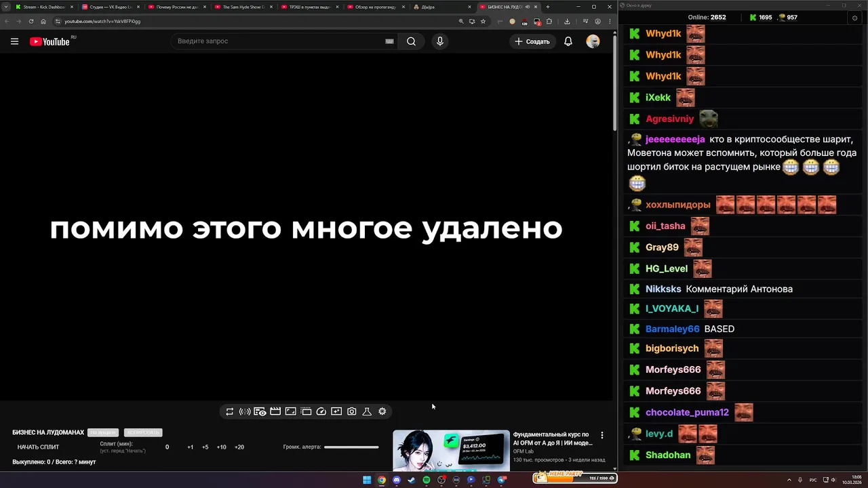Click the +1 split minutes button
This screenshot has width=868, height=488.
click(x=191, y=447)
